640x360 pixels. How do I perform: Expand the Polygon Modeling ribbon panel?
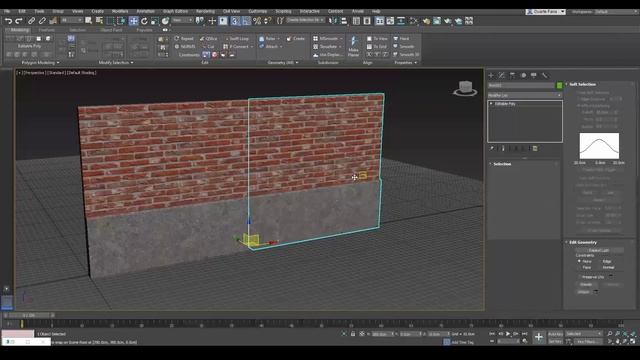point(40,63)
